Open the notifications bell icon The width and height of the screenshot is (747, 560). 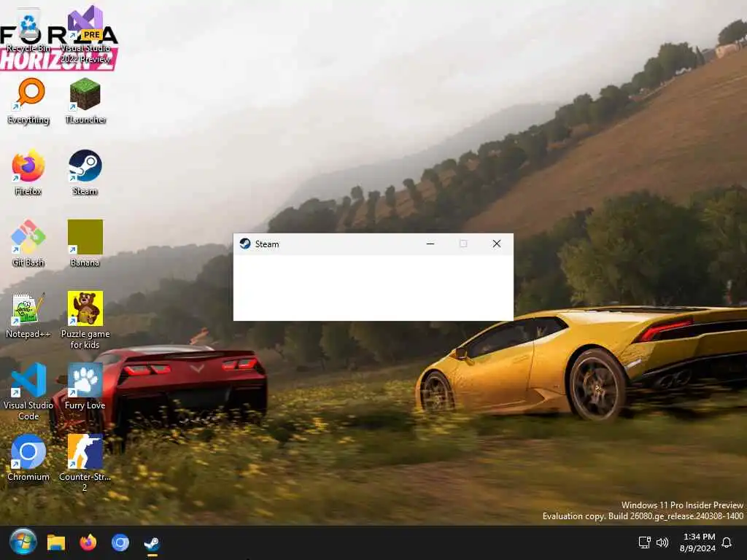click(x=727, y=542)
